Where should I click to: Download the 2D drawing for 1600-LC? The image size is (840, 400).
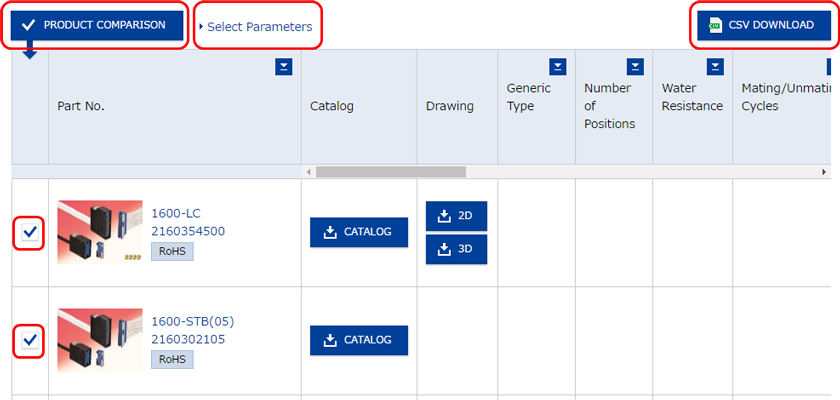[x=456, y=216]
